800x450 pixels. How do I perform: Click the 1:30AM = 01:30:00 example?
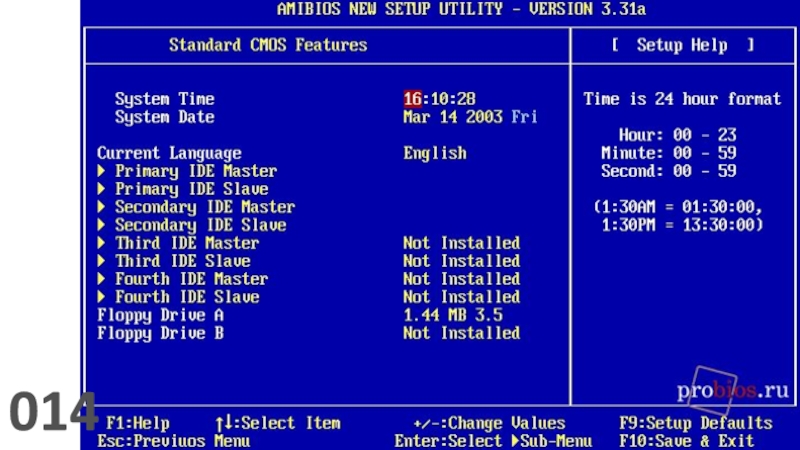coord(678,207)
